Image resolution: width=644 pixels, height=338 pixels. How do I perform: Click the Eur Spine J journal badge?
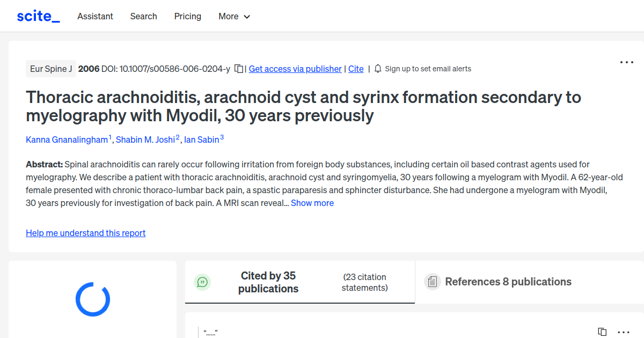point(51,69)
